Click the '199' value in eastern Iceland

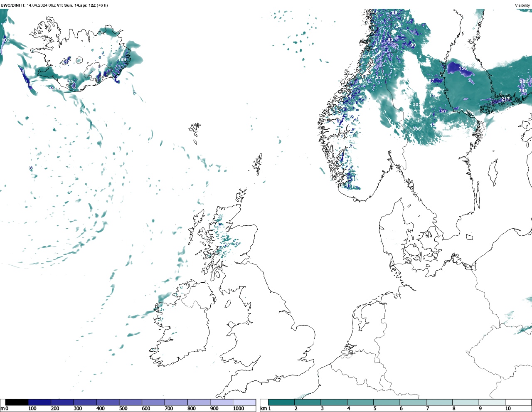(122, 59)
